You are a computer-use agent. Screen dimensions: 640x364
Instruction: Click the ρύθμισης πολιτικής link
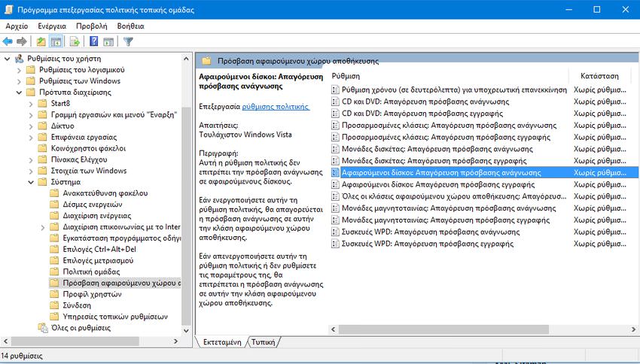pos(276,107)
